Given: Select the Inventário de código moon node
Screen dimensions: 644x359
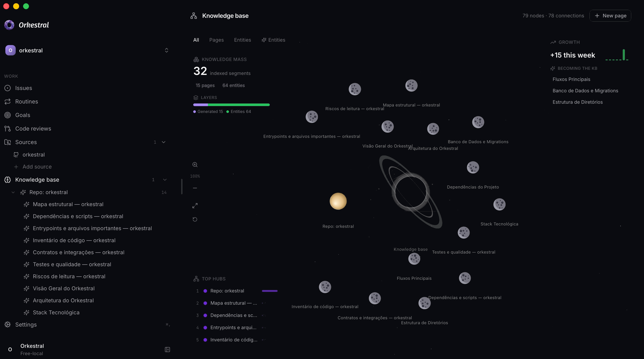Looking at the screenshot, I should 325,287.
